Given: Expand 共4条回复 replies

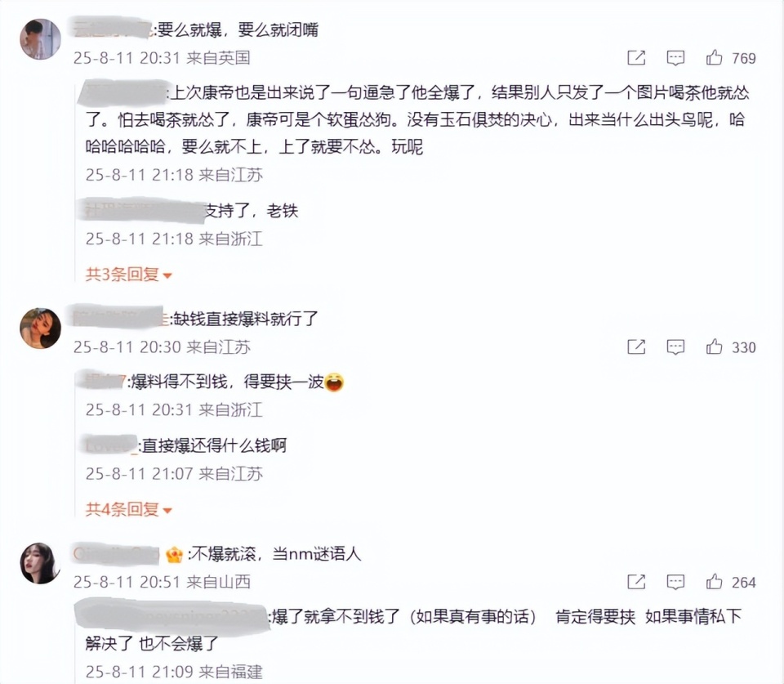Looking at the screenshot, I should pos(128,510).
